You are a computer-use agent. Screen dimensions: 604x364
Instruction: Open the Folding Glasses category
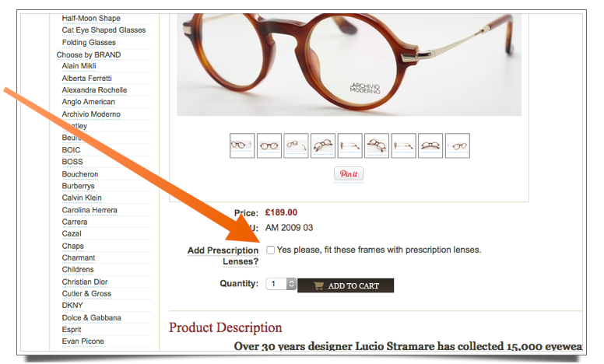click(x=89, y=42)
